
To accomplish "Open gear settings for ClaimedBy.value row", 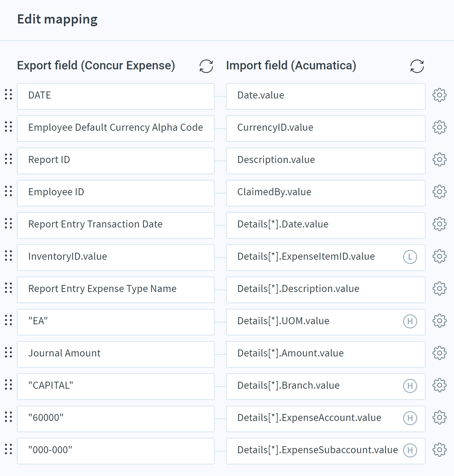I will [440, 192].
